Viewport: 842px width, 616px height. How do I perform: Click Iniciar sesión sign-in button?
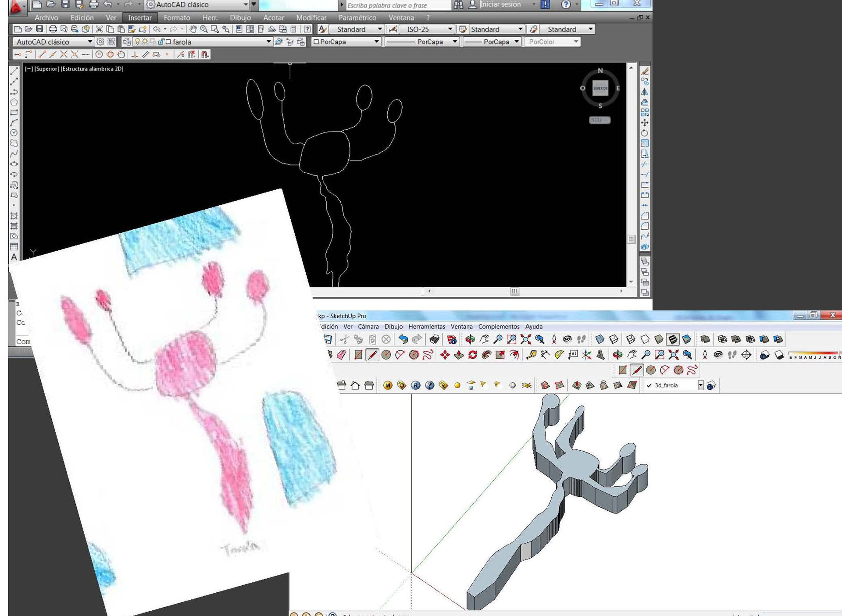(x=500, y=5)
